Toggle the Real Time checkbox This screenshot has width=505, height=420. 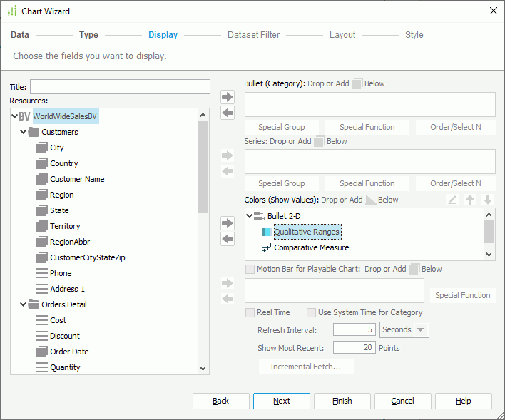pyautogui.click(x=250, y=312)
